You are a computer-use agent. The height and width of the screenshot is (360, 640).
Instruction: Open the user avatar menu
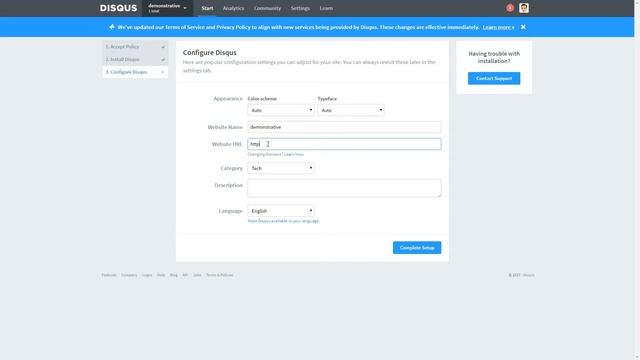(x=524, y=8)
